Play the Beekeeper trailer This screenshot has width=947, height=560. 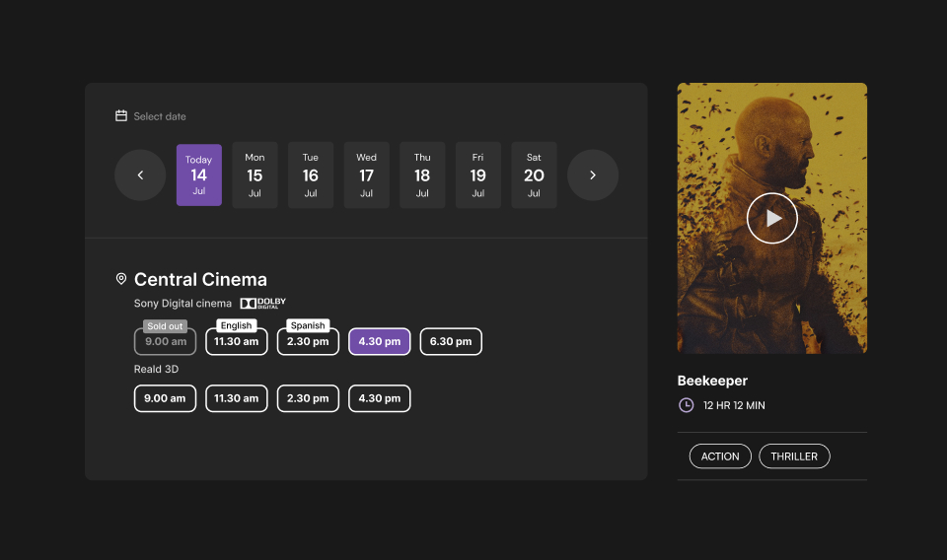click(771, 218)
